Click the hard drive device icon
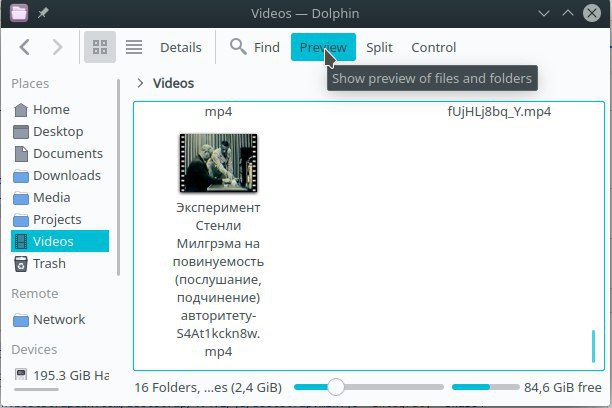This screenshot has height=408, width=612. (21, 374)
